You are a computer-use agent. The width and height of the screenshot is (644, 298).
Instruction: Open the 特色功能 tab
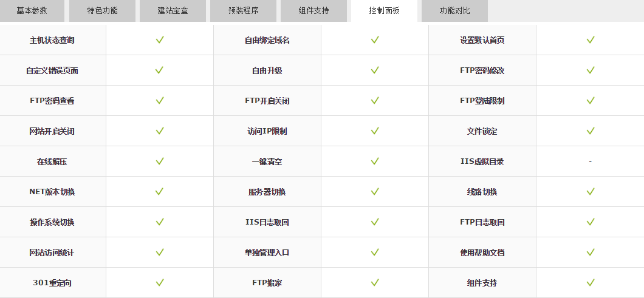(102, 11)
